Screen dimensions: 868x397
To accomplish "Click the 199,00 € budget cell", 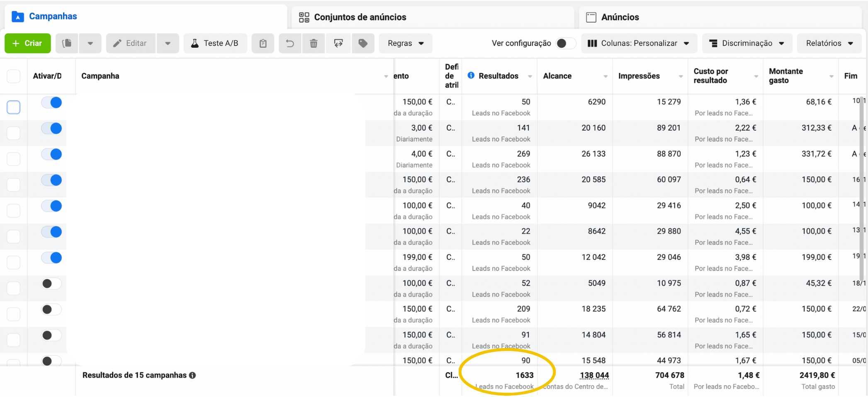I will pos(417,257).
